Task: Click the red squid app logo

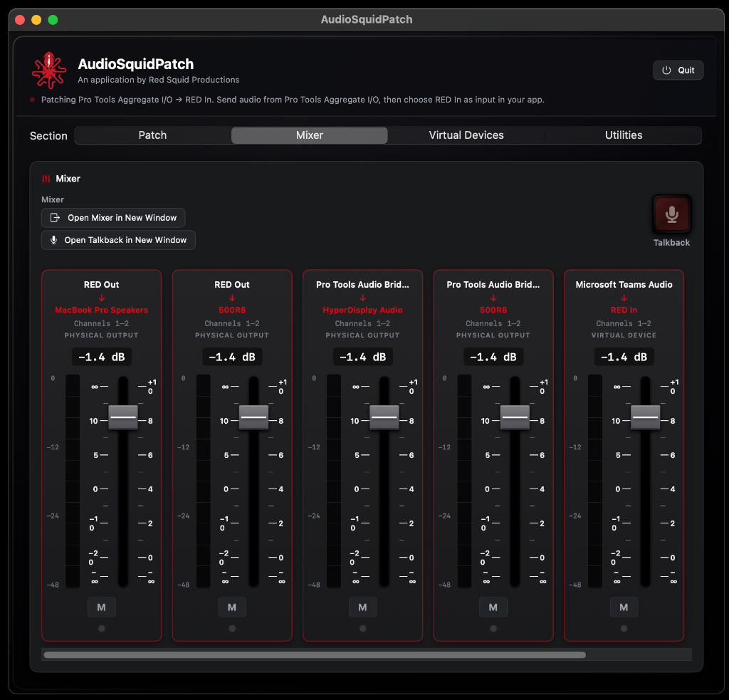Action: (49, 70)
